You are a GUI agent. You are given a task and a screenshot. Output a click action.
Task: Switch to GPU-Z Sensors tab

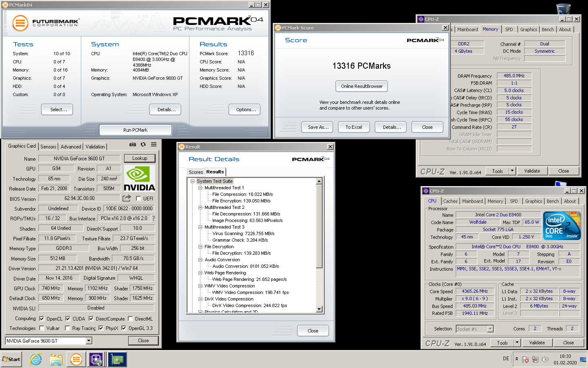(x=48, y=147)
